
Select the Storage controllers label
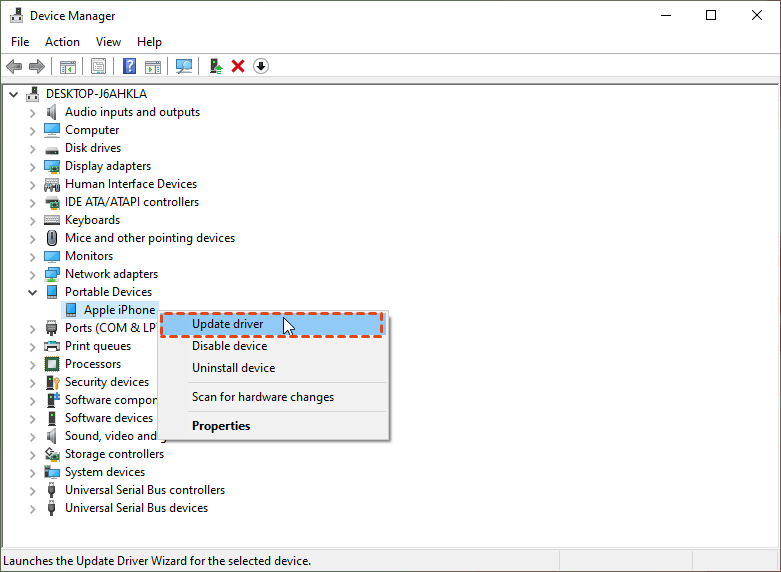(x=115, y=454)
